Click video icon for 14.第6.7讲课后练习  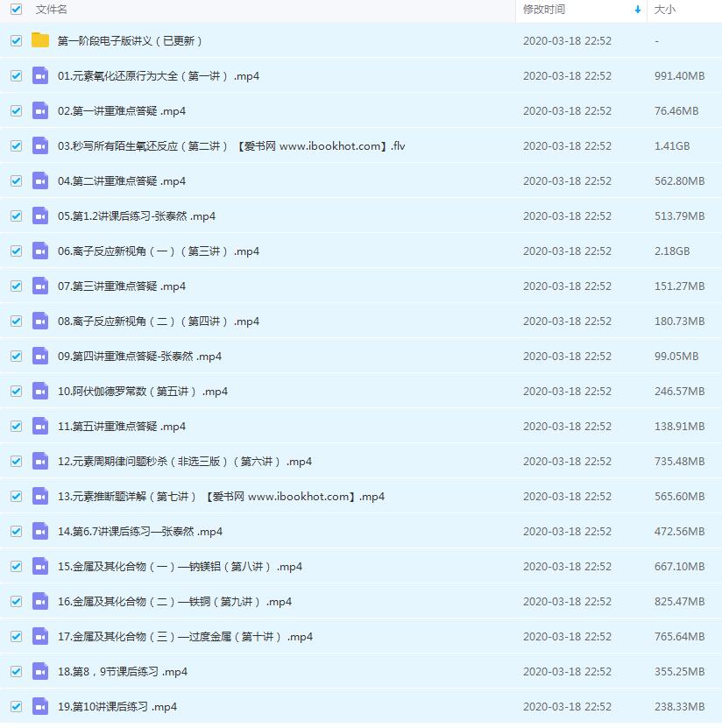pos(40,531)
